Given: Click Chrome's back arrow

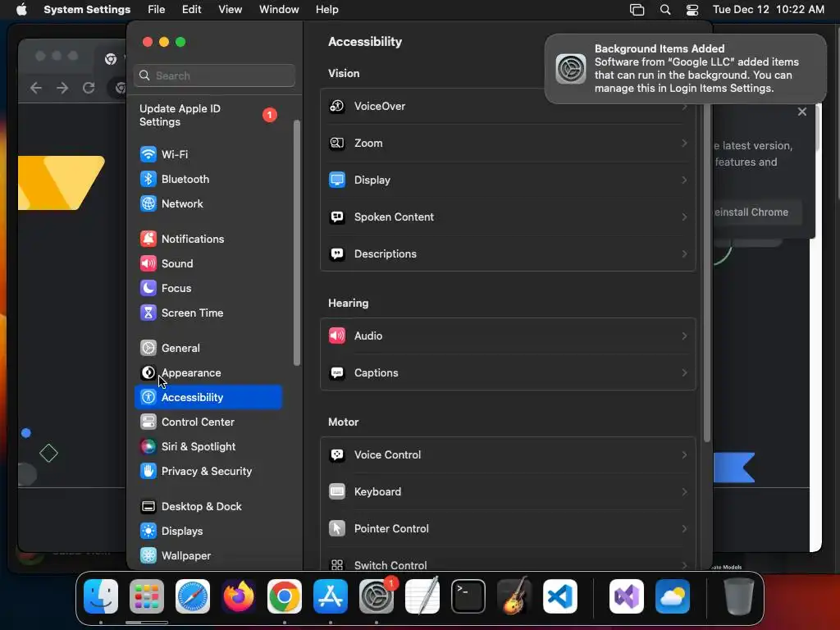Looking at the screenshot, I should (x=36, y=88).
